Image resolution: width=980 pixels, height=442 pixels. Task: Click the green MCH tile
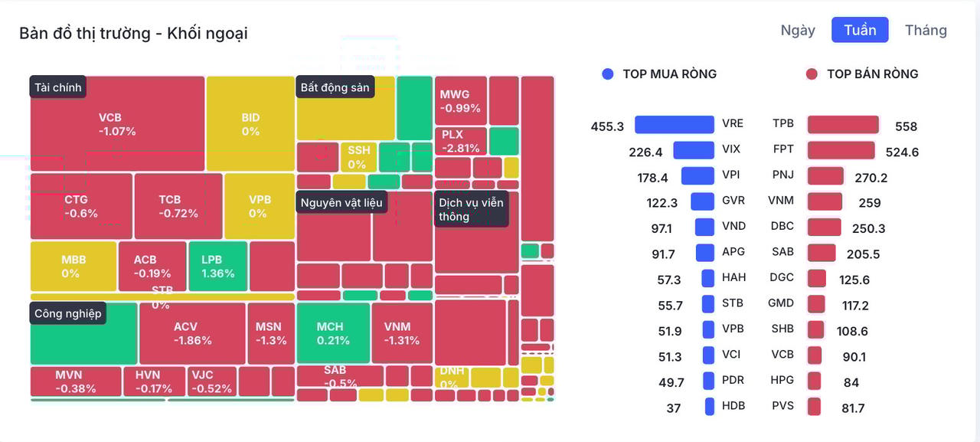[x=332, y=333]
